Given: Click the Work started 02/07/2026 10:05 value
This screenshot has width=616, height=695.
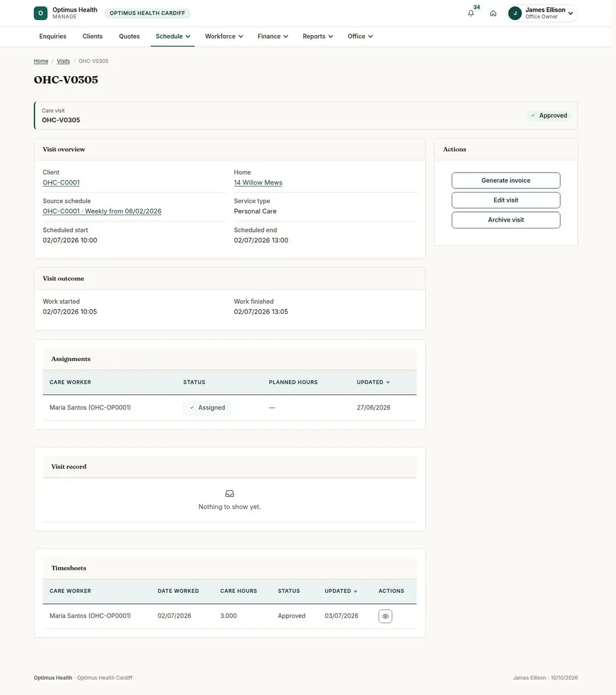Looking at the screenshot, I should (70, 312).
